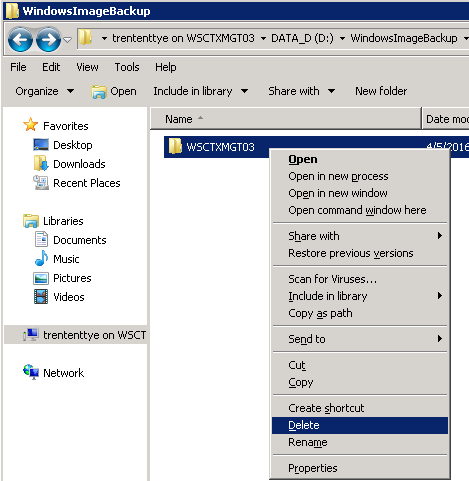469x481 pixels.
Task: Expand dropdown arrow before DATA_D (D:)
Action: point(263,39)
